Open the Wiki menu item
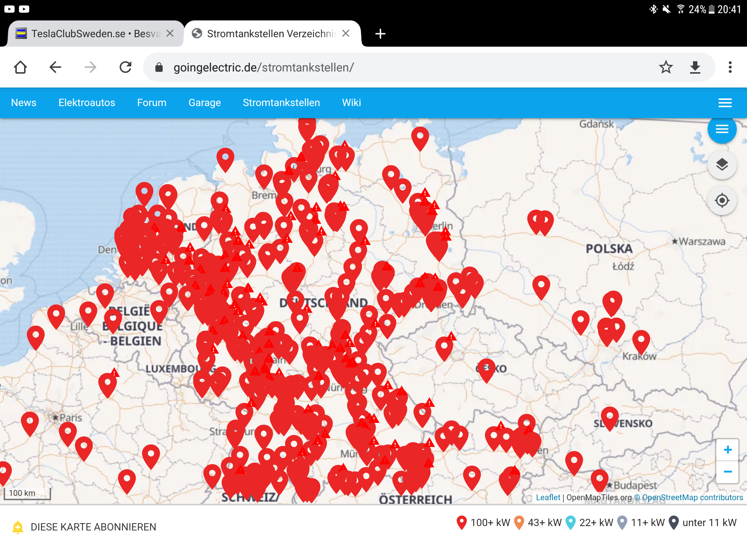747x560 pixels. pyautogui.click(x=352, y=103)
